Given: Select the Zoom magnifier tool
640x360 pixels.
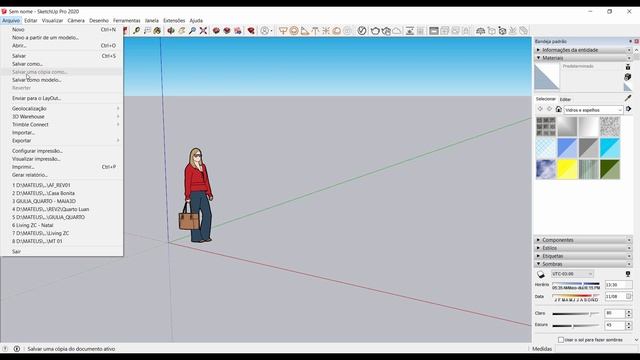Looking at the screenshot, I should click(192, 31).
